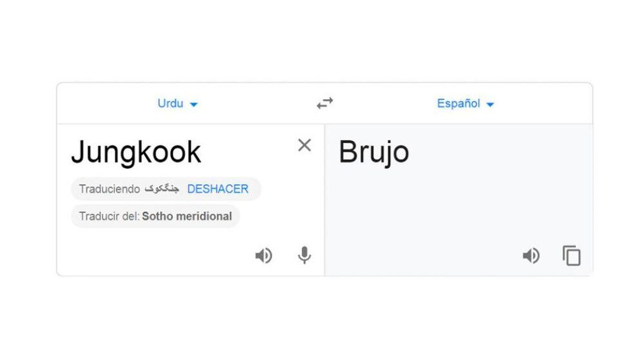This screenshot has width=632, height=364.
Task: Click the 'Traducir del:' label text
Action: coord(109,216)
